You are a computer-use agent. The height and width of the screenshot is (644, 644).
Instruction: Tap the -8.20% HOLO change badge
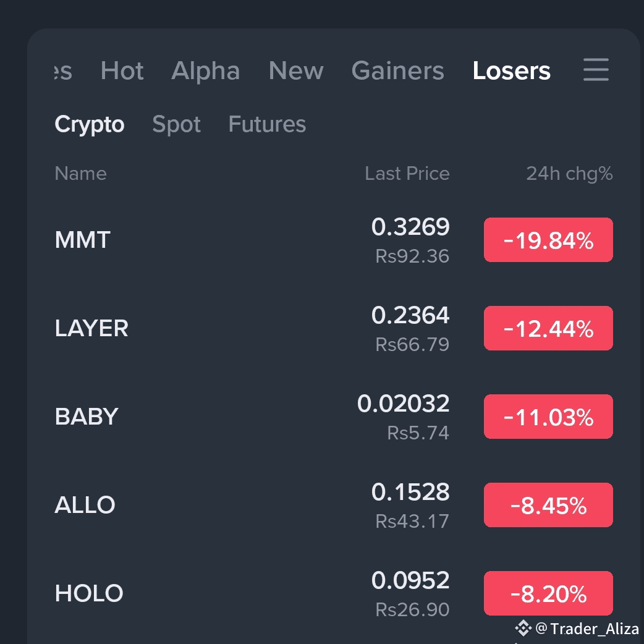click(548, 593)
